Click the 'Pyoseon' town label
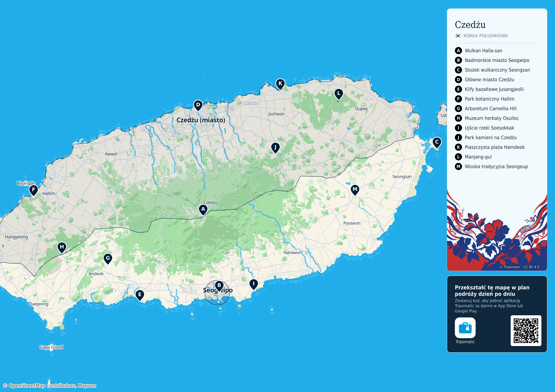555x392 pixels. pos(352,223)
